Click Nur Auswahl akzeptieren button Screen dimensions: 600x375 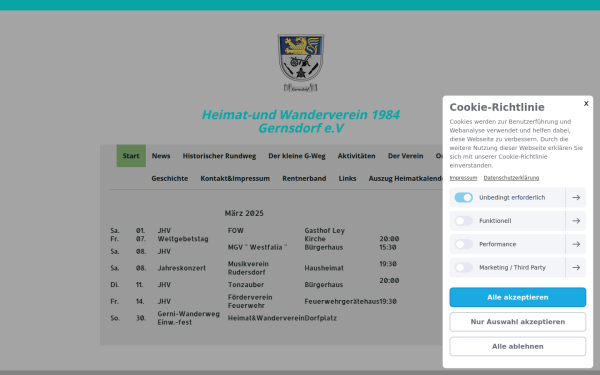517,322
